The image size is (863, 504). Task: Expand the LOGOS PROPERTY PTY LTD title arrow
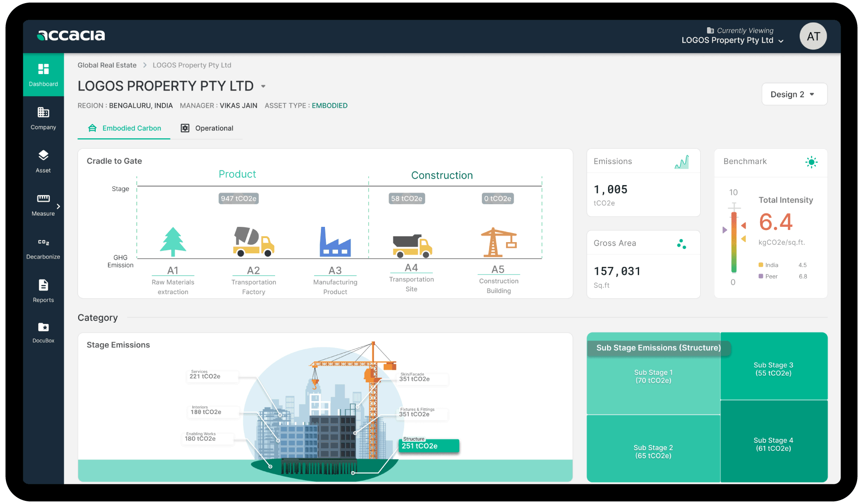click(x=263, y=86)
